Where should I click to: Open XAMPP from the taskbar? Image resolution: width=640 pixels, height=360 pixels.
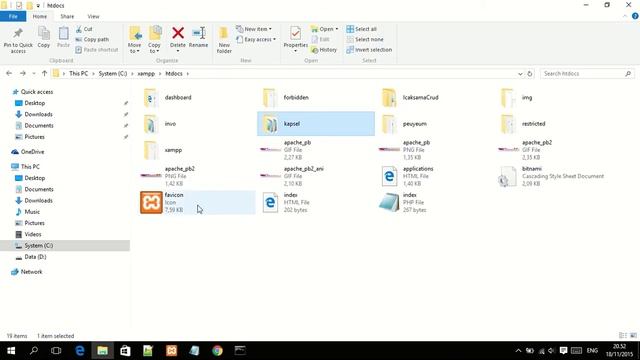pos(171,351)
